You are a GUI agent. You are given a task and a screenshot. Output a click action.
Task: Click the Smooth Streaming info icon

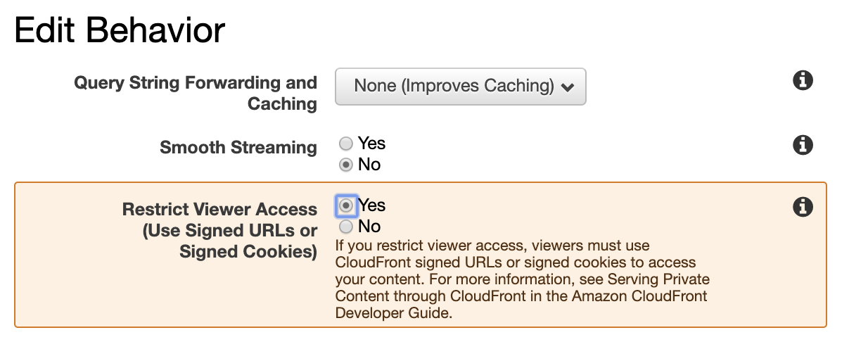click(x=803, y=145)
